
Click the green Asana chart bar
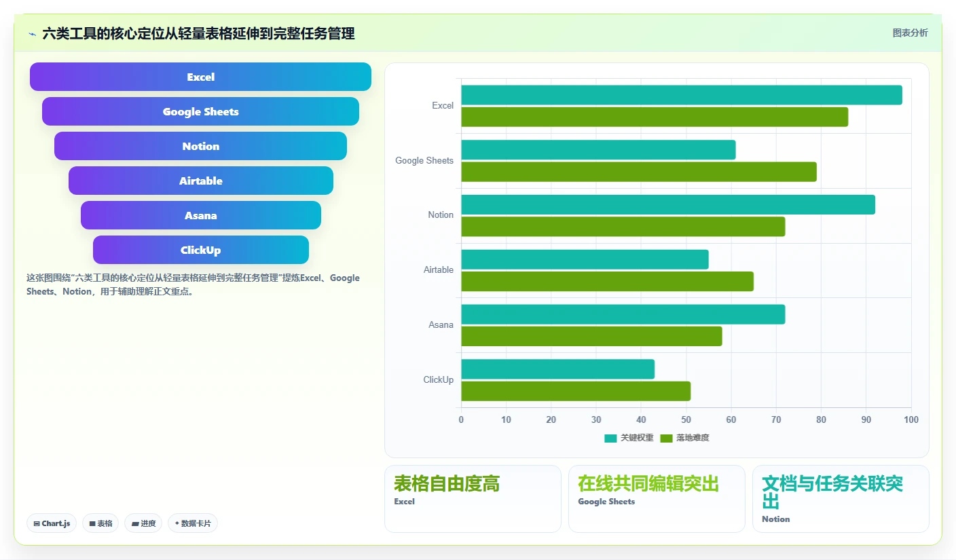(x=591, y=336)
